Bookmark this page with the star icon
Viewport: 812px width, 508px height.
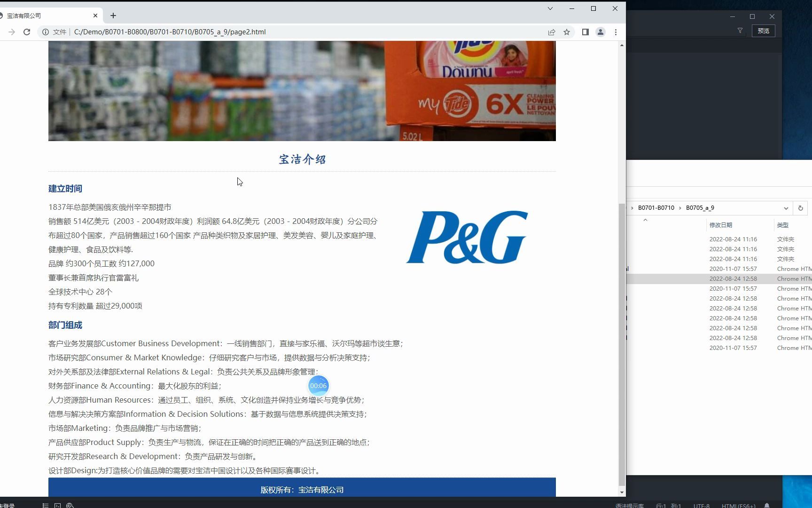coord(567,32)
